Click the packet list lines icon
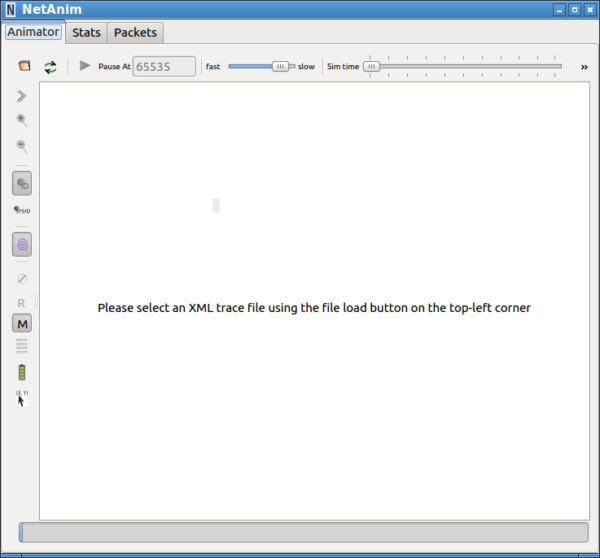The width and height of the screenshot is (600, 558). point(22,347)
